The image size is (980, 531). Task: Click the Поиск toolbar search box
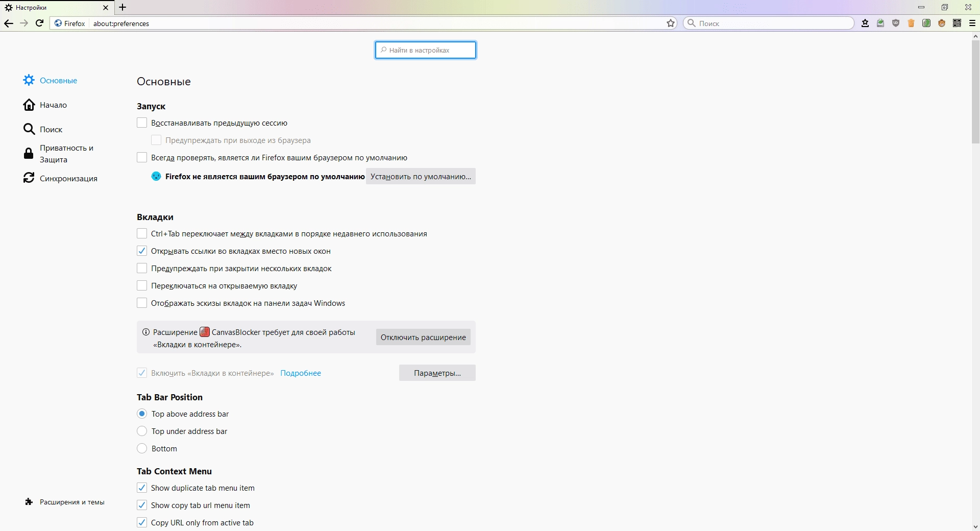pyautogui.click(x=769, y=23)
